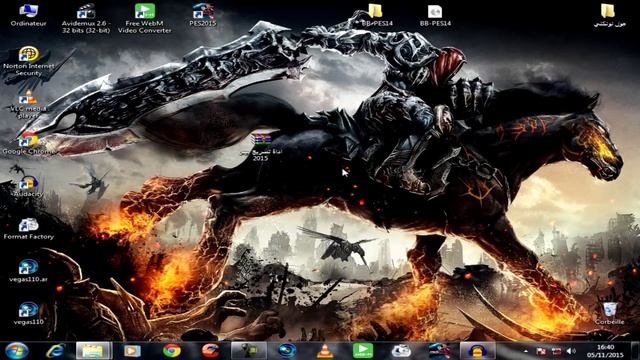Image resolution: width=640 pixels, height=360 pixels.
Task: Open Free WebM Video Converter desktop shortcut
Action: 144,18
